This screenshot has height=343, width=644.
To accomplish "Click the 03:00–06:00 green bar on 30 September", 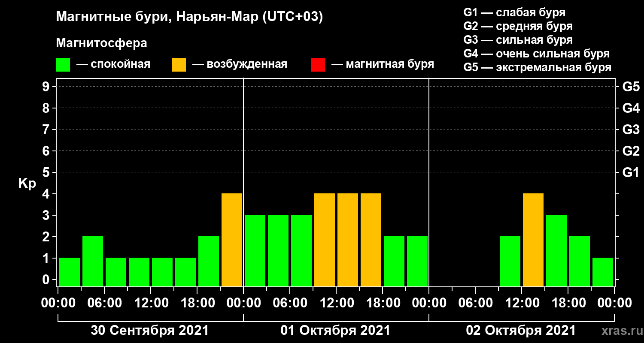I will 93,262.
